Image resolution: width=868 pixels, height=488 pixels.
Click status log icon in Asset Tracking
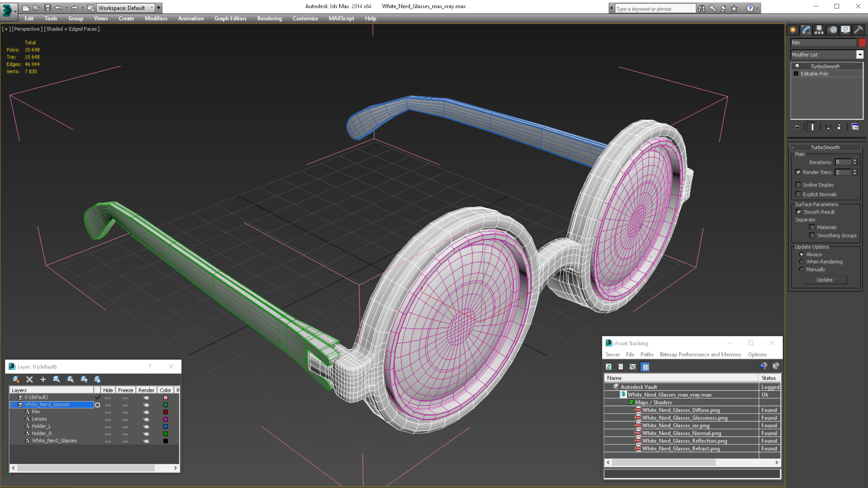[x=621, y=367]
